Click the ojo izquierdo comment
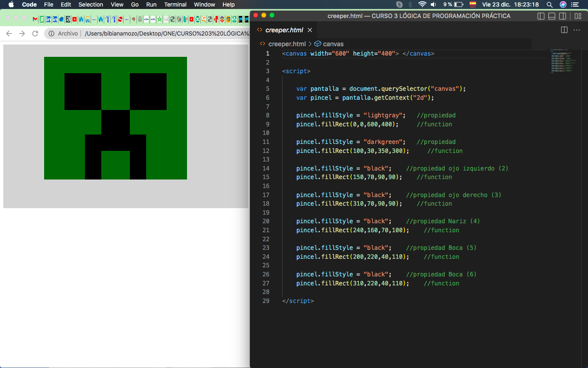 457,168
